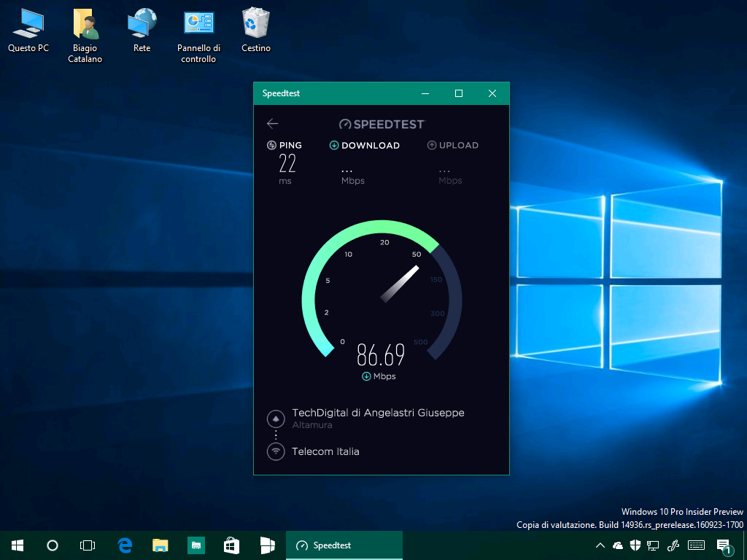Click the 22 ping value

[287, 163]
